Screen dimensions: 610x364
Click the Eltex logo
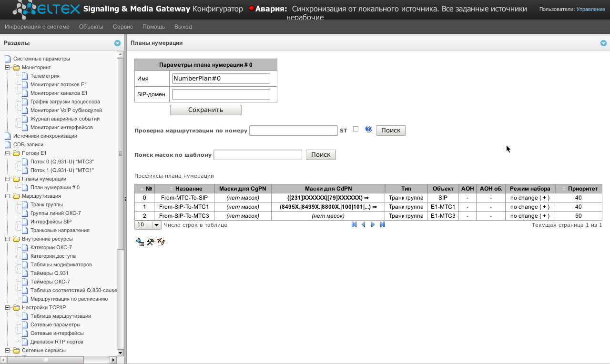tap(47, 8)
